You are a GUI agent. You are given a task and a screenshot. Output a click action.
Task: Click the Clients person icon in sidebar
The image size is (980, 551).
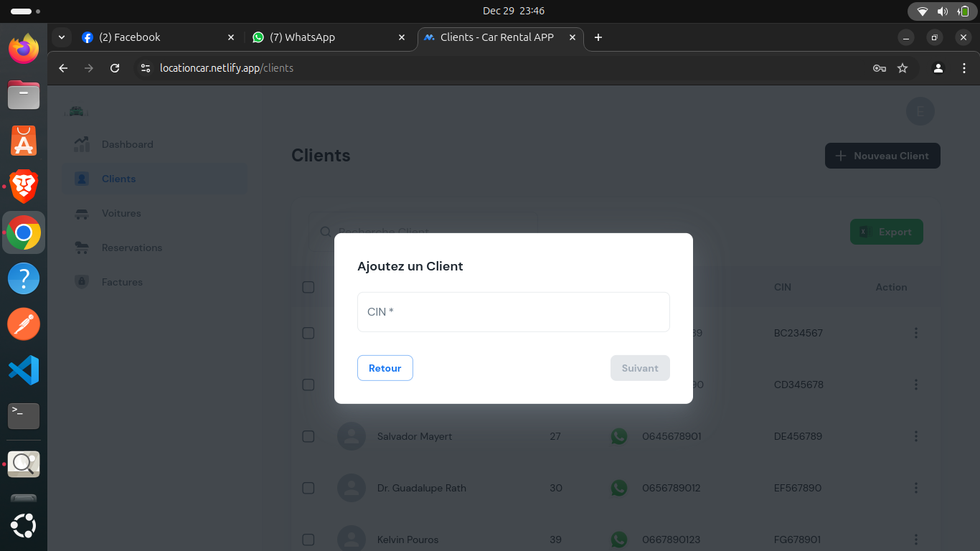[x=82, y=179]
